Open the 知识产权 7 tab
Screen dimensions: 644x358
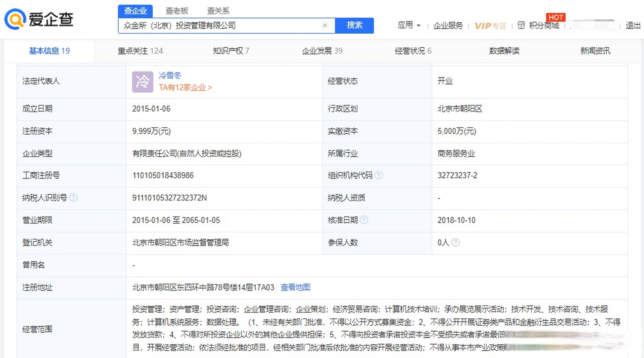pos(231,51)
